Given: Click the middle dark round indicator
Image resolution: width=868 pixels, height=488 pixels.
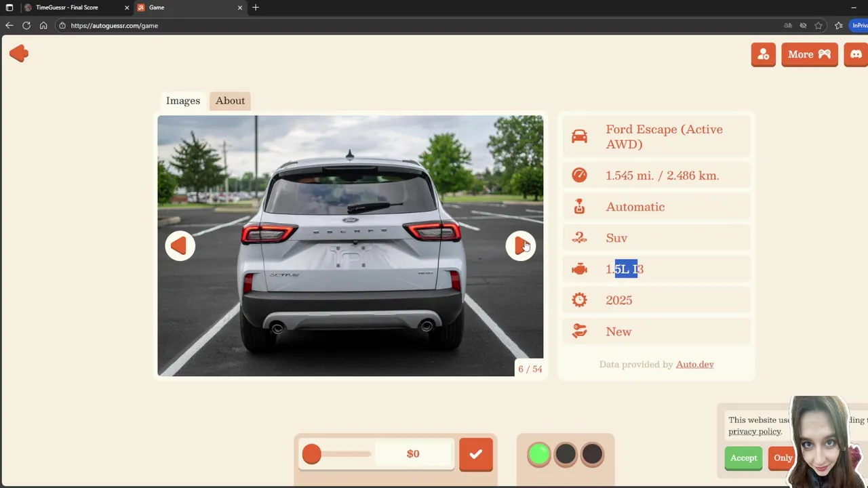Looking at the screenshot, I should (566, 454).
